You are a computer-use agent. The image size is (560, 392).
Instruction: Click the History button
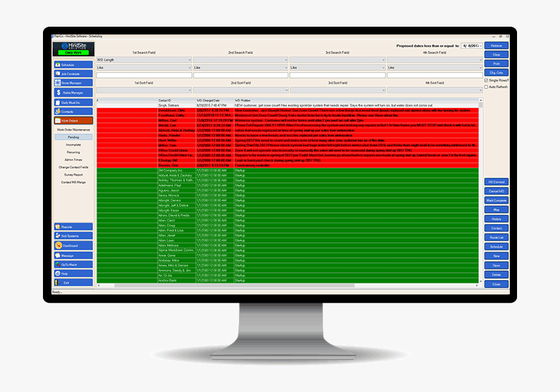pos(496,219)
